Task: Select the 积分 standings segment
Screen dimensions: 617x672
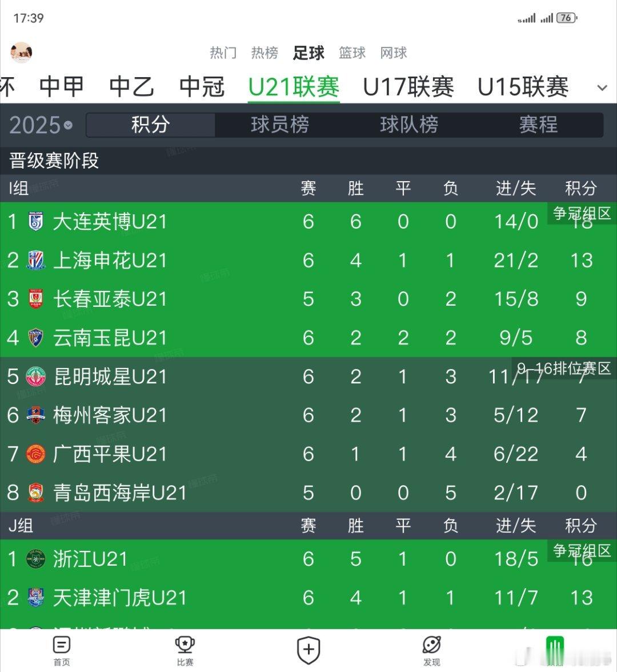Action: coord(151,125)
